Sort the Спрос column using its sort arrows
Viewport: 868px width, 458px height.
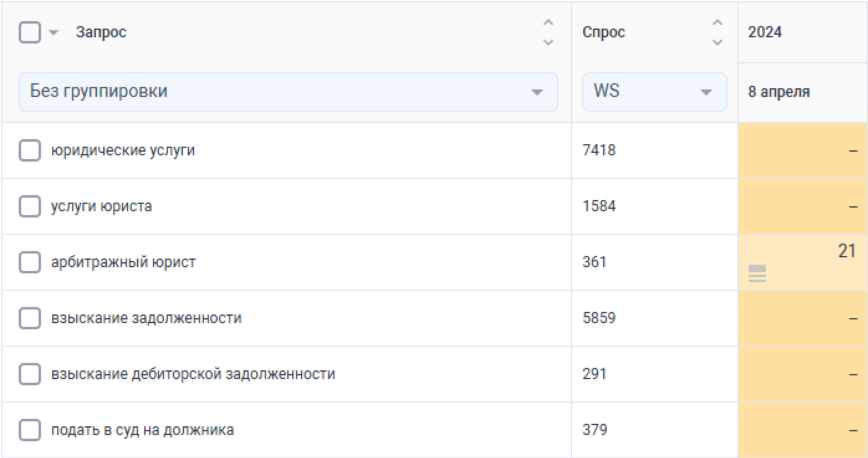click(717, 32)
